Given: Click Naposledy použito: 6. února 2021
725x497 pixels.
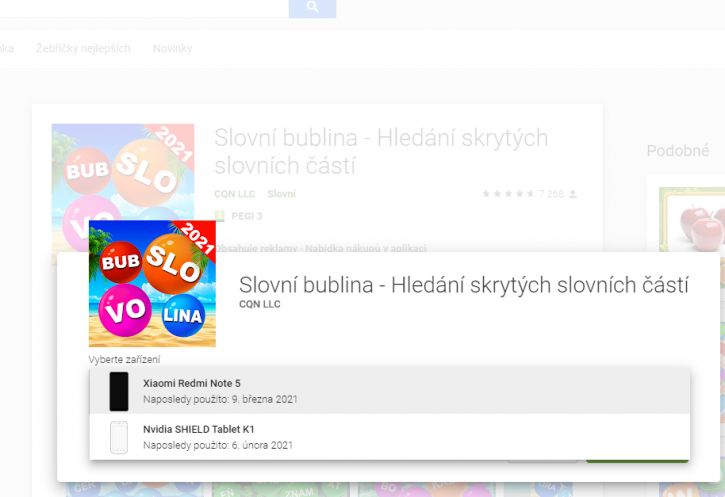Looking at the screenshot, I should tap(218, 445).
